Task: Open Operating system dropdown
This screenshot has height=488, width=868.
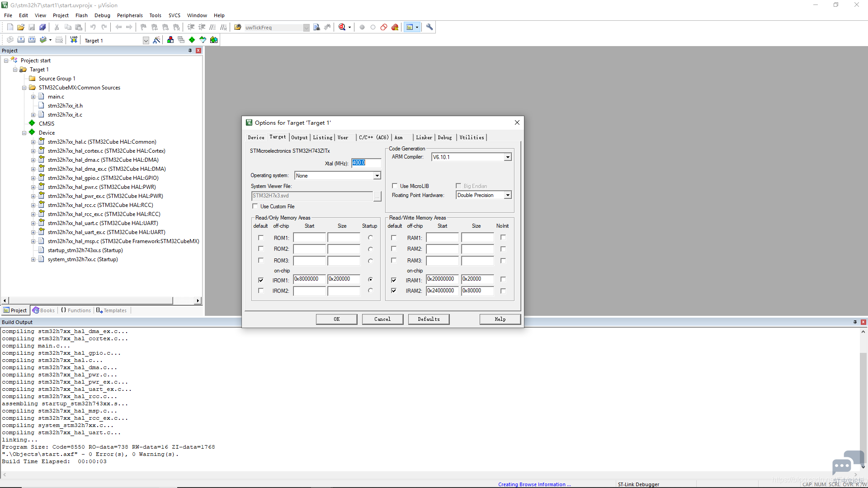Action: pyautogui.click(x=377, y=176)
